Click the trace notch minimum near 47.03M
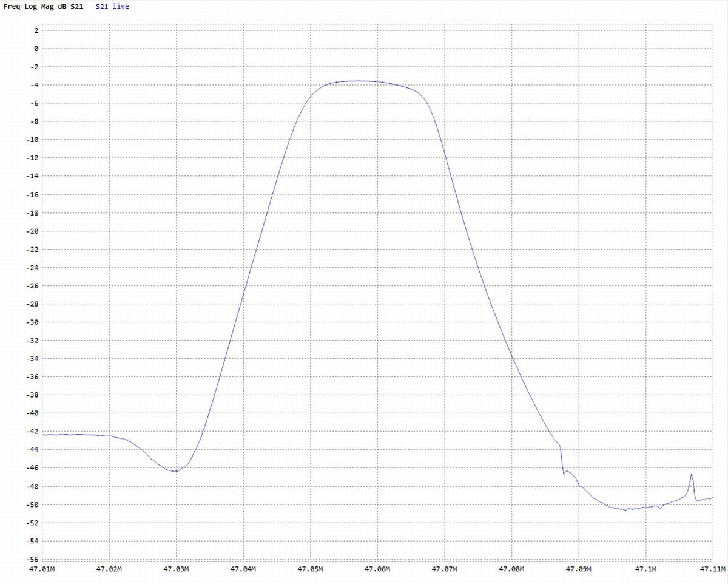 pyautogui.click(x=175, y=470)
